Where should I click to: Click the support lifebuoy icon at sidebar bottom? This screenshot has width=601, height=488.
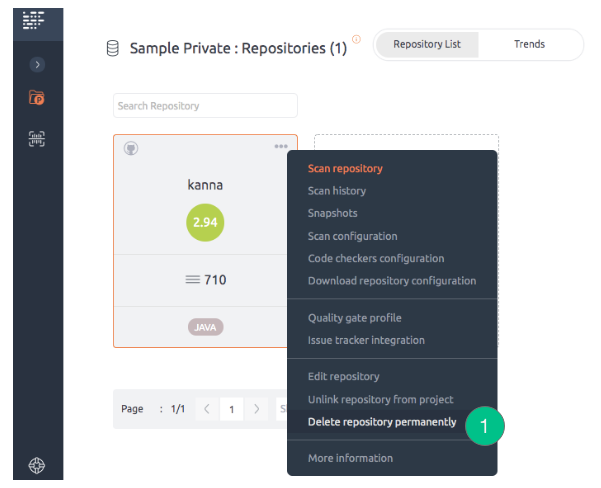coord(37,465)
